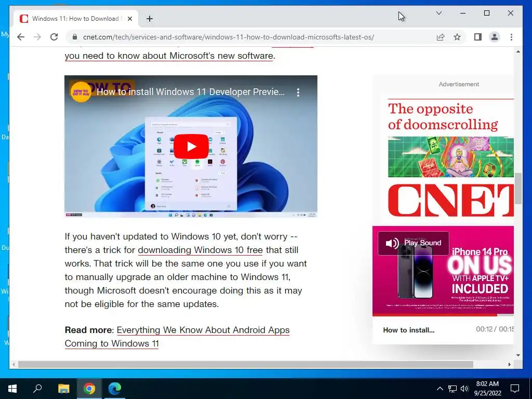
Task: Open YouTube video more options menu
Action: [x=298, y=92]
